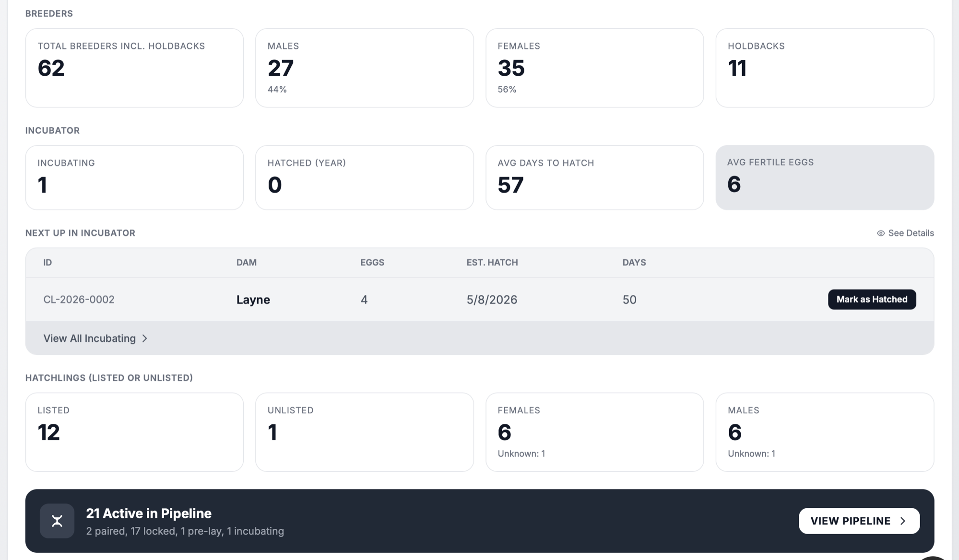This screenshot has height=560, width=959.
Task: Open See Details link
Action: pos(910,233)
